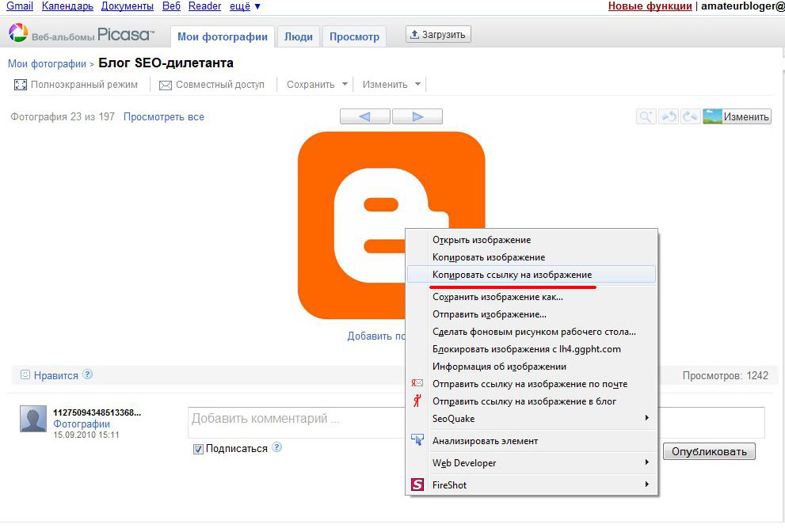Click the Добавить caption link below photo
This screenshot has height=532, width=785.
pos(376,336)
